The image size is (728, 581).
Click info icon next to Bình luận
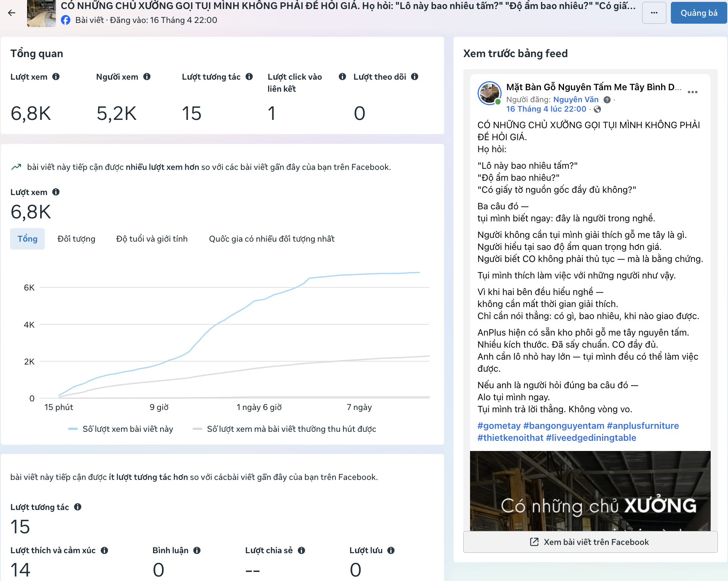pyautogui.click(x=197, y=551)
